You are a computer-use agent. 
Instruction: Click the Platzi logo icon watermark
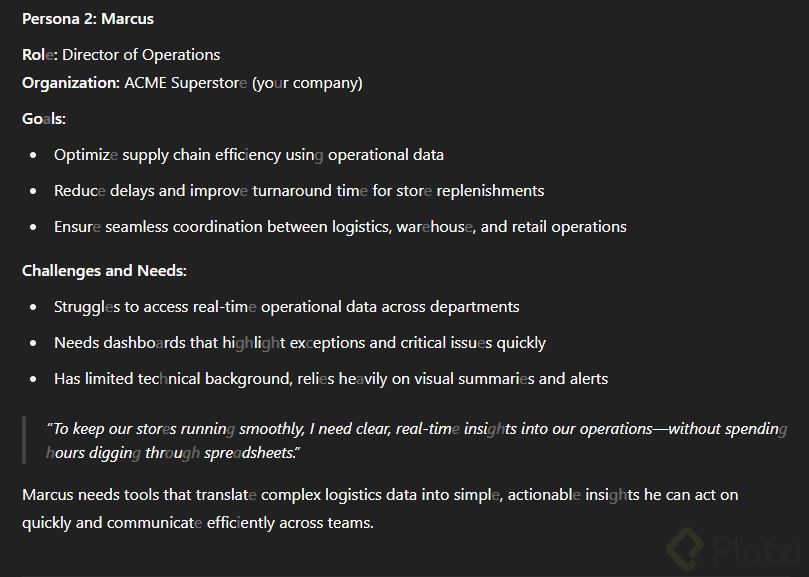688,547
